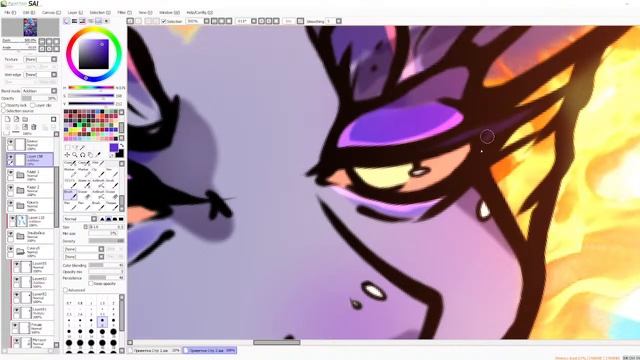
Task: Toggle the Selection checkbox in the toolbar
Action: click(164, 21)
